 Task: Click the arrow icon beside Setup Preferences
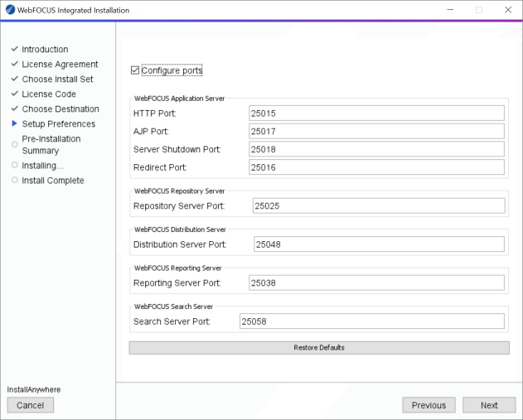[15, 124]
